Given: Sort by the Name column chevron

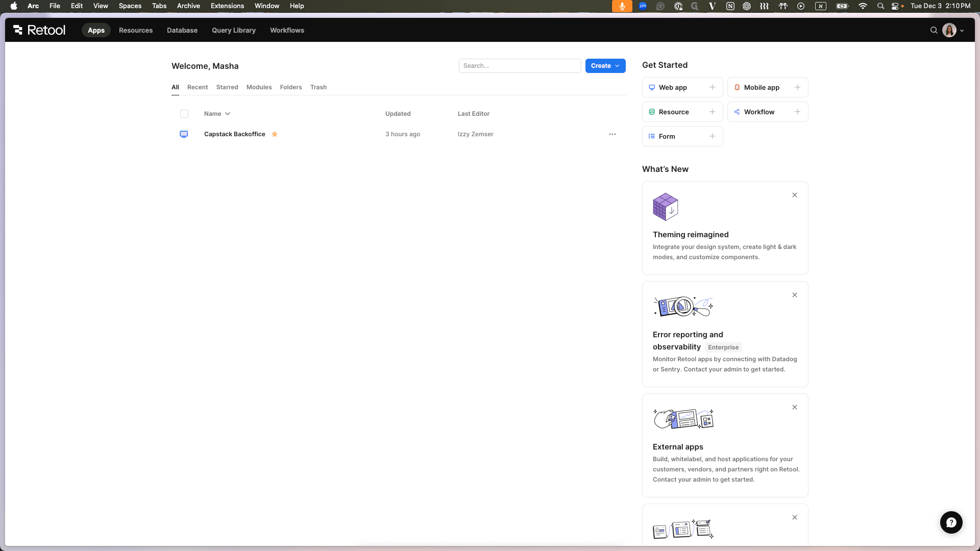Looking at the screenshot, I should click(x=228, y=114).
